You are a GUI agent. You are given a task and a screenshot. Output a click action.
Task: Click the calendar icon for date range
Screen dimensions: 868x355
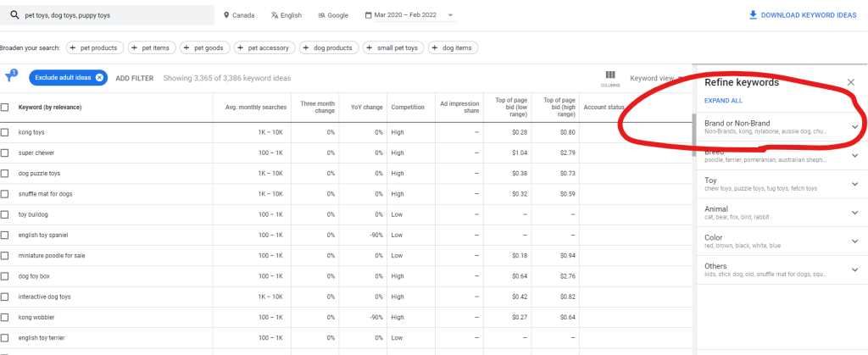(x=368, y=15)
